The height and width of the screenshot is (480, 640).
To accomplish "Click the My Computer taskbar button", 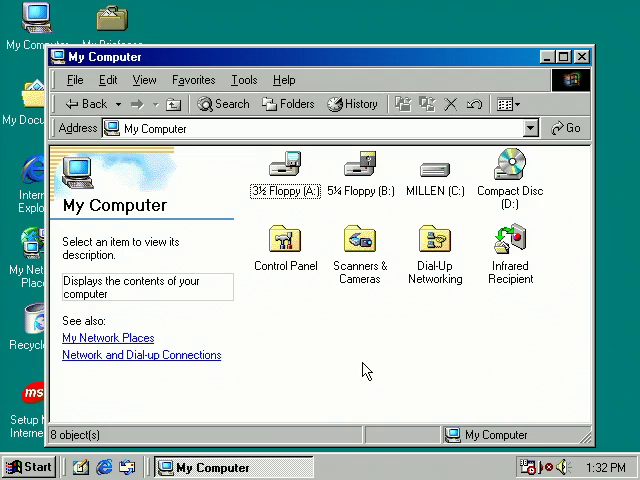I will [233, 467].
